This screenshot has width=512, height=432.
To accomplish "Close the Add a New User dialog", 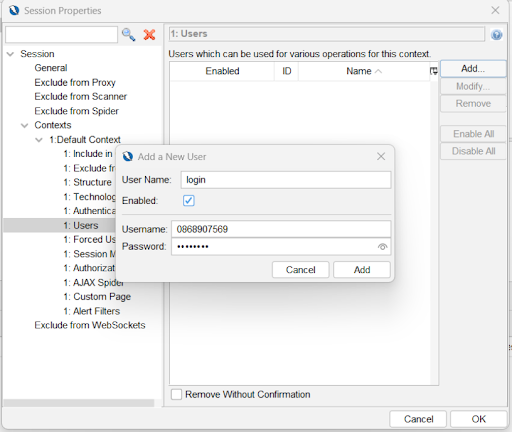I will pos(381,156).
